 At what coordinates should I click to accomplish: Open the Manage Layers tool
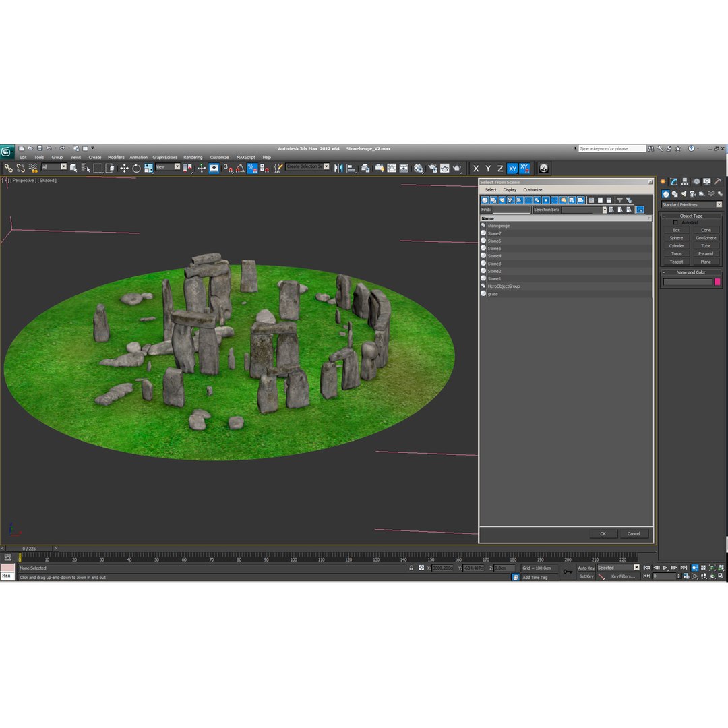point(365,168)
